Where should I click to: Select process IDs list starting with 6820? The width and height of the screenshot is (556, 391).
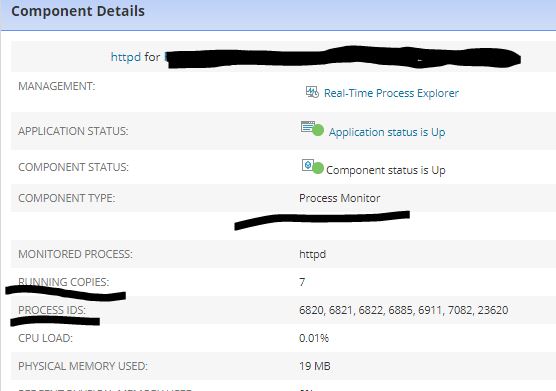point(404,310)
